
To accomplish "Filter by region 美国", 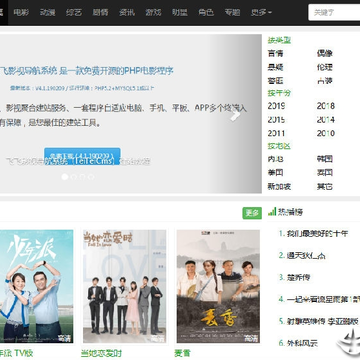I will (276, 173).
